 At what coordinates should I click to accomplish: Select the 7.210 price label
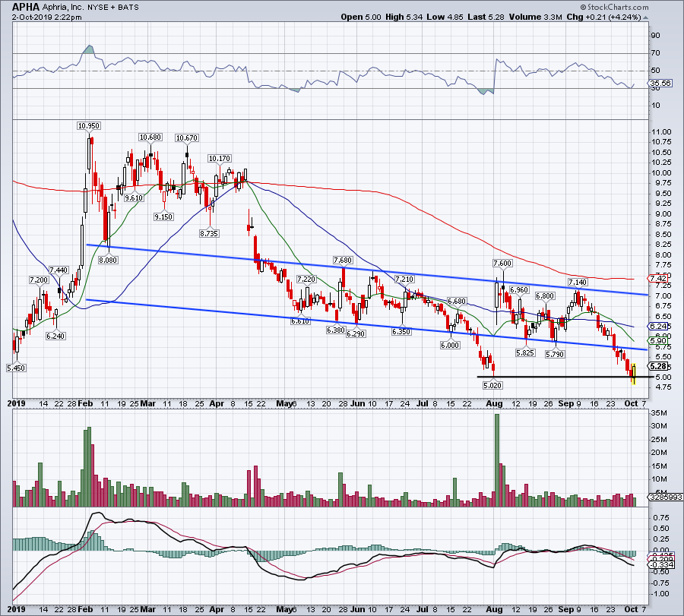click(404, 279)
